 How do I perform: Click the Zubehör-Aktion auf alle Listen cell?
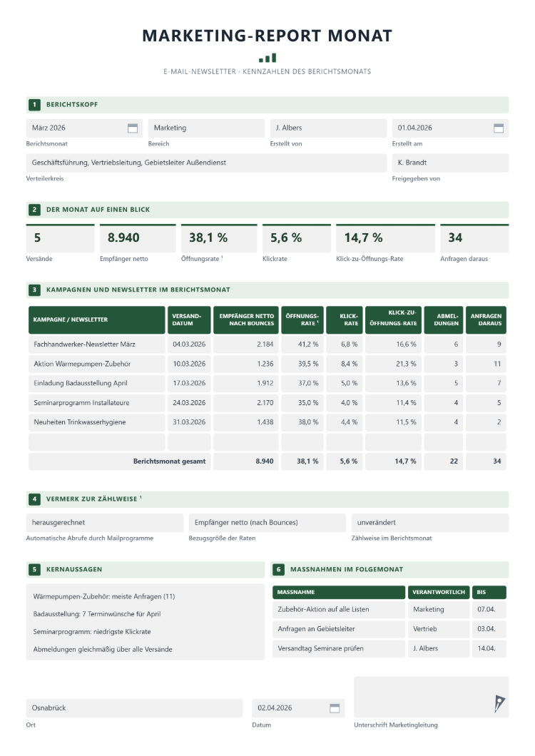[339, 610]
